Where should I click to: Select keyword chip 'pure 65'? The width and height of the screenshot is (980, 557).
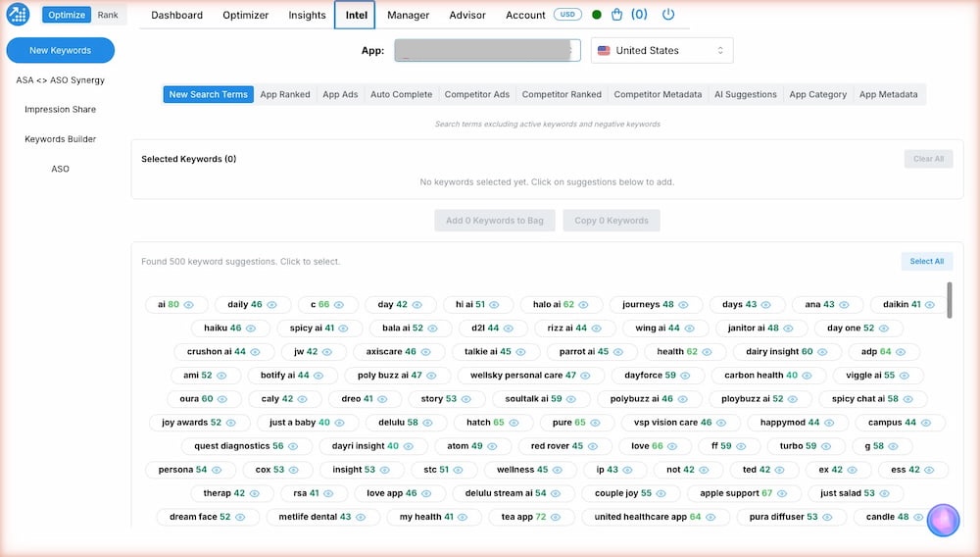[575, 423]
